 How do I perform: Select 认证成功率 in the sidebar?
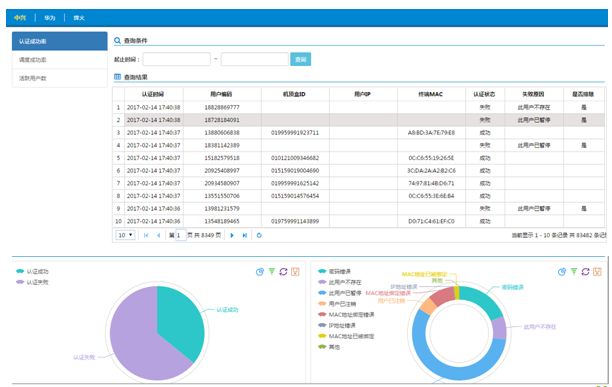pos(60,41)
